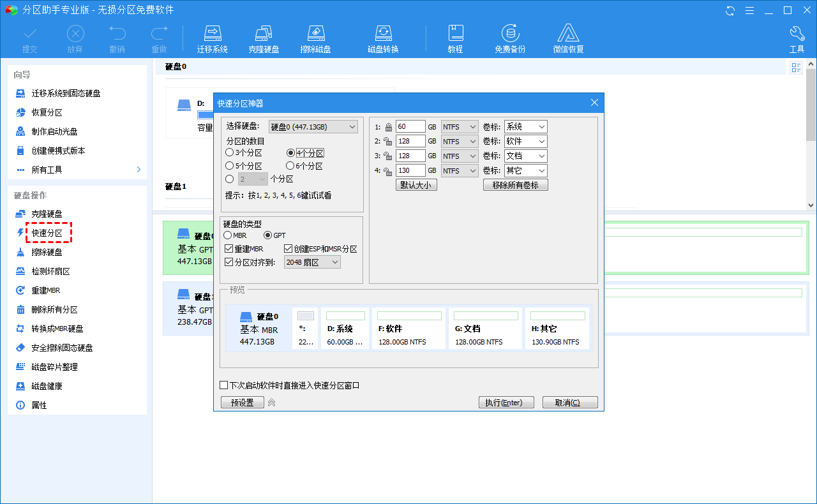Click the 默认大小 button
Viewport: 817px width, 504px height.
pos(416,185)
